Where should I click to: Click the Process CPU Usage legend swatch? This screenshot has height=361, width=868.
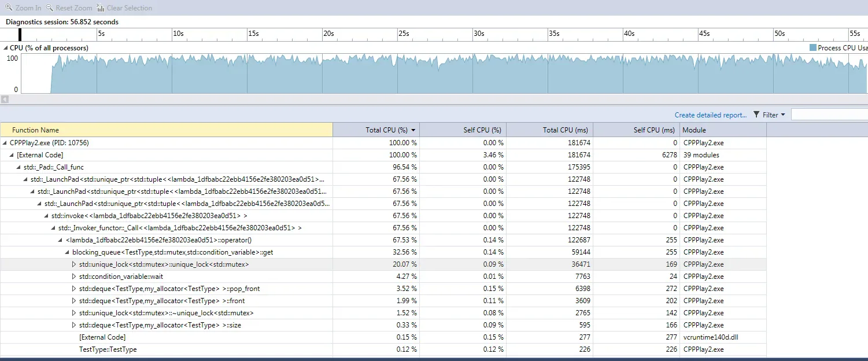click(813, 47)
